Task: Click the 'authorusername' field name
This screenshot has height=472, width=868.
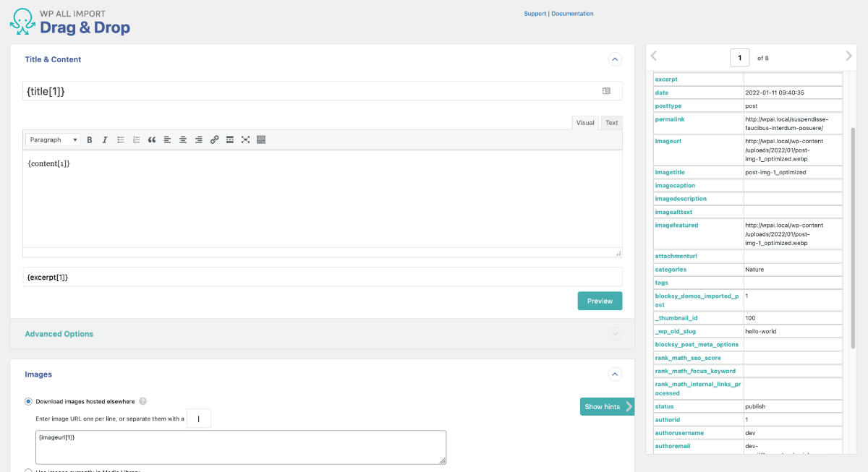Action: click(679, 432)
